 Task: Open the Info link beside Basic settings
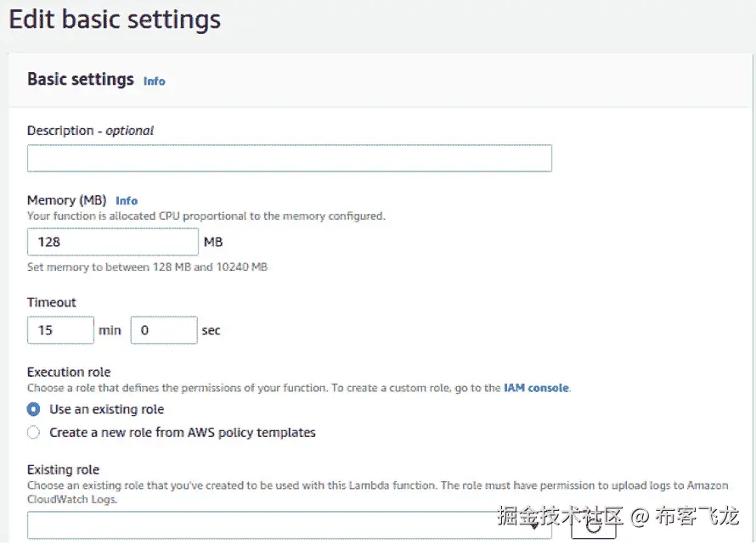[154, 81]
